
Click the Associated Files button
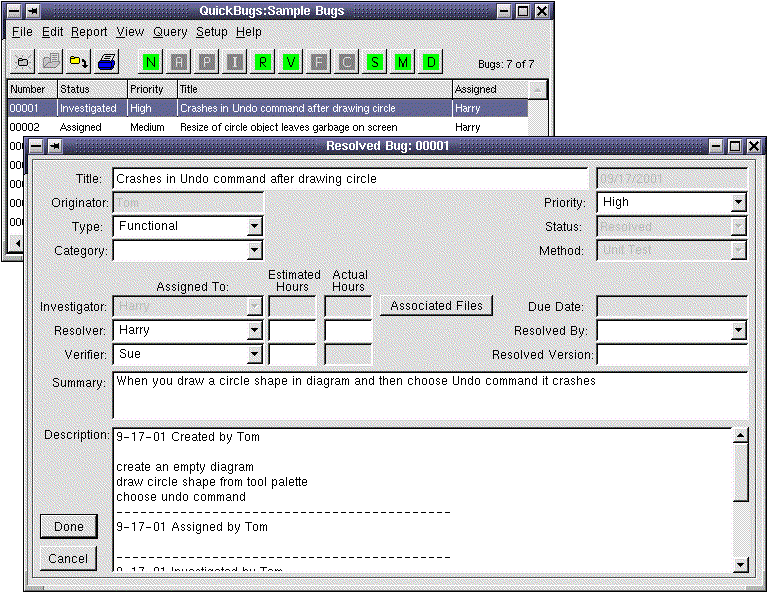(x=436, y=306)
